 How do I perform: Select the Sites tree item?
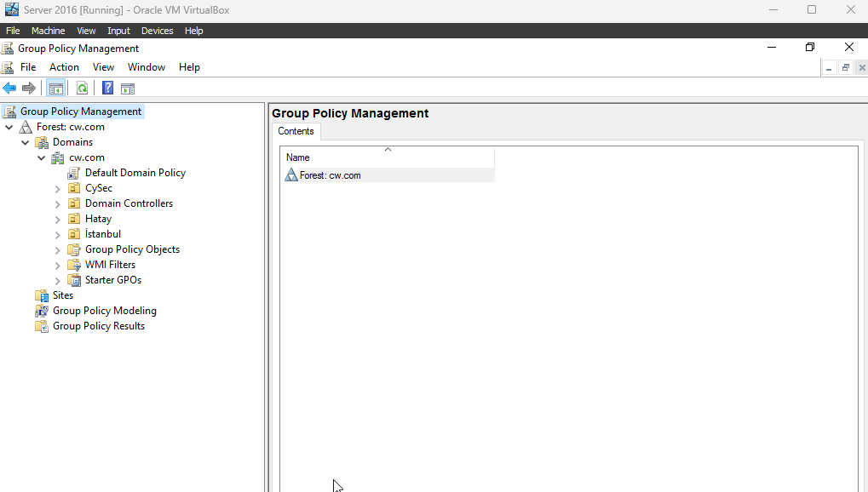(63, 295)
